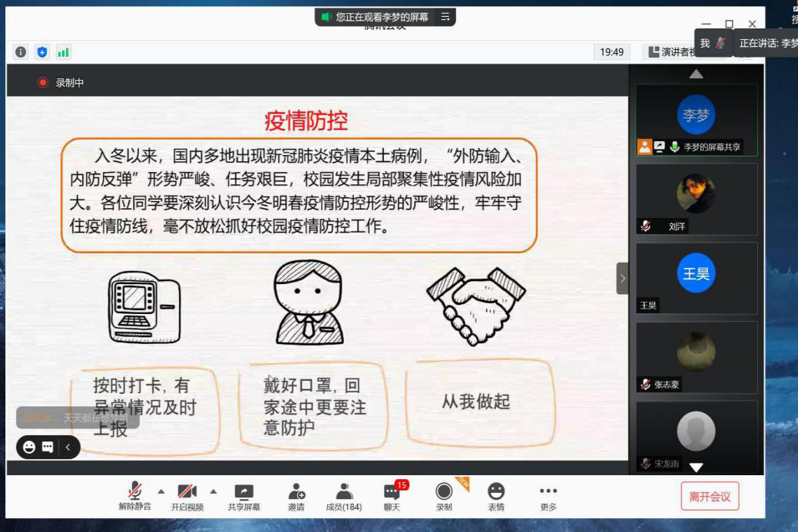Open the 成员(184) participants list
Image resolution: width=798 pixels, height=532 pixels.
pyautogui.click(x=344, y=496)
